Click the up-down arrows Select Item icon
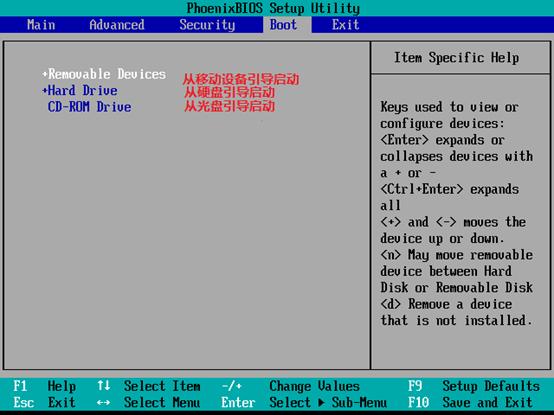Image resolution: width=554 pixels, height=415 pixels. point(104,386)
